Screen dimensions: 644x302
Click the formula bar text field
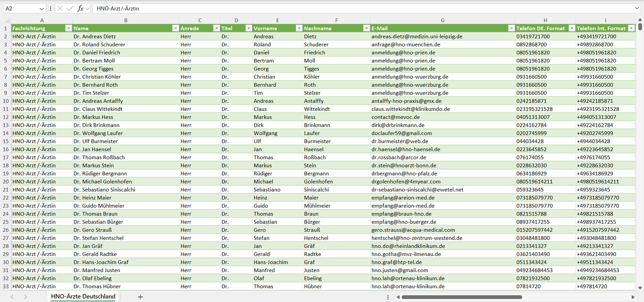(x=357, y=8)
